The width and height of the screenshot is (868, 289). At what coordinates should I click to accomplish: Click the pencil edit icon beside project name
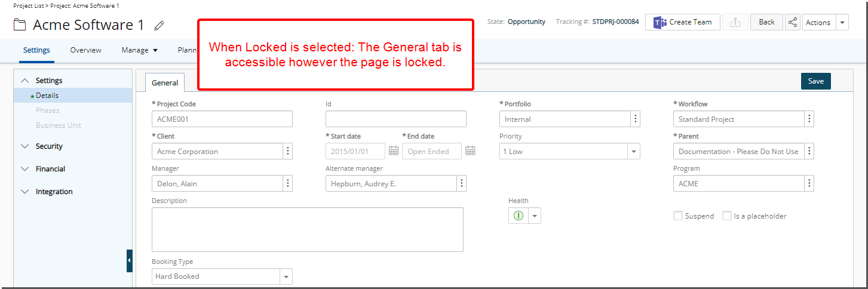click(x=159, y=26)
